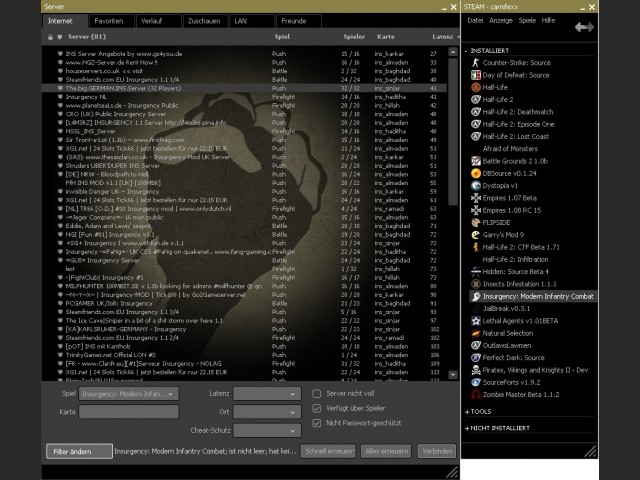Expand the NICHT INSTALLIERT section

click(x=467, y=428)
